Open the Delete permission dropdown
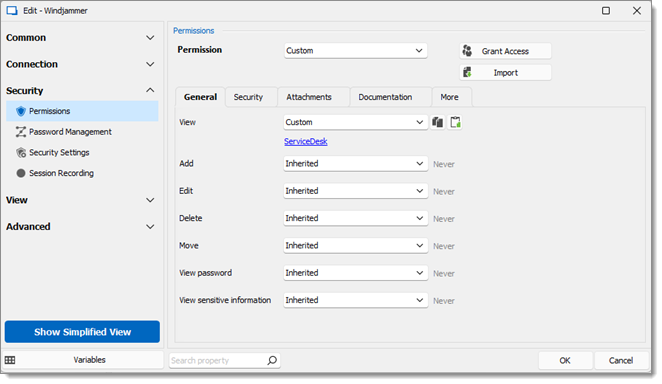The width and height of the screenshot is (662, 384). coord(355,219)
